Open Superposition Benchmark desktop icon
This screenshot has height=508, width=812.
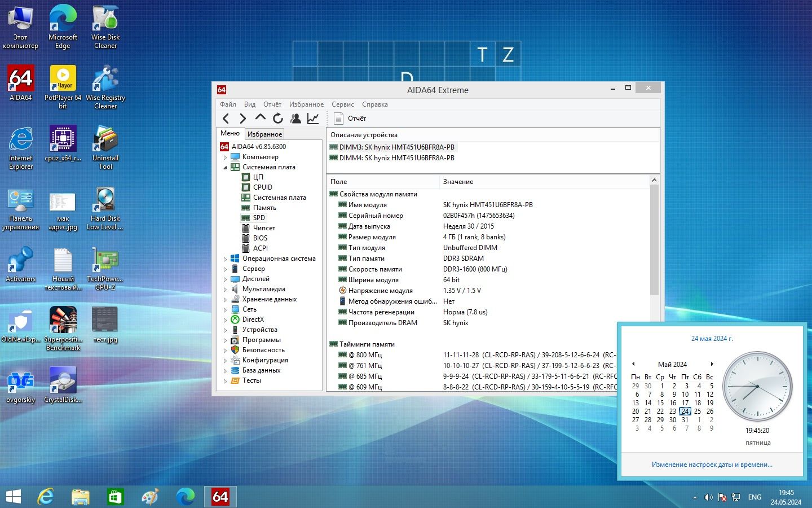(63, 329)
